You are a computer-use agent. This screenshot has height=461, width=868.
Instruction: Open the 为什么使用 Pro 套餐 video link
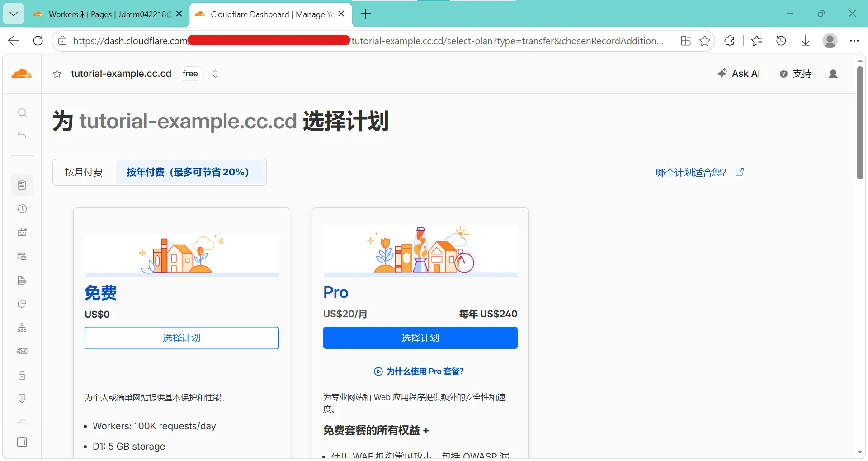click(419, 372)
